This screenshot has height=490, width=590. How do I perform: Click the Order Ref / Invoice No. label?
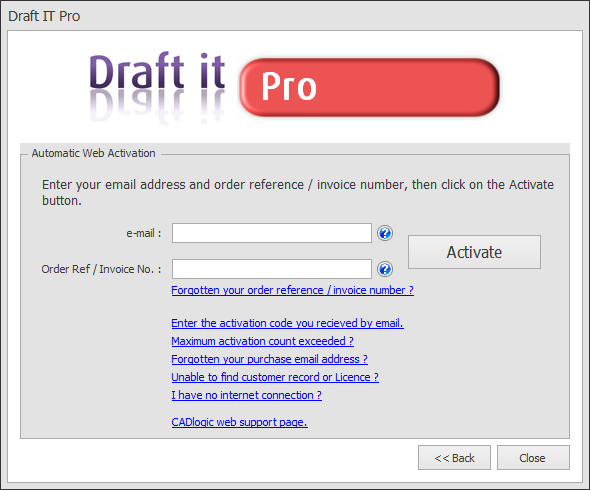101,269
